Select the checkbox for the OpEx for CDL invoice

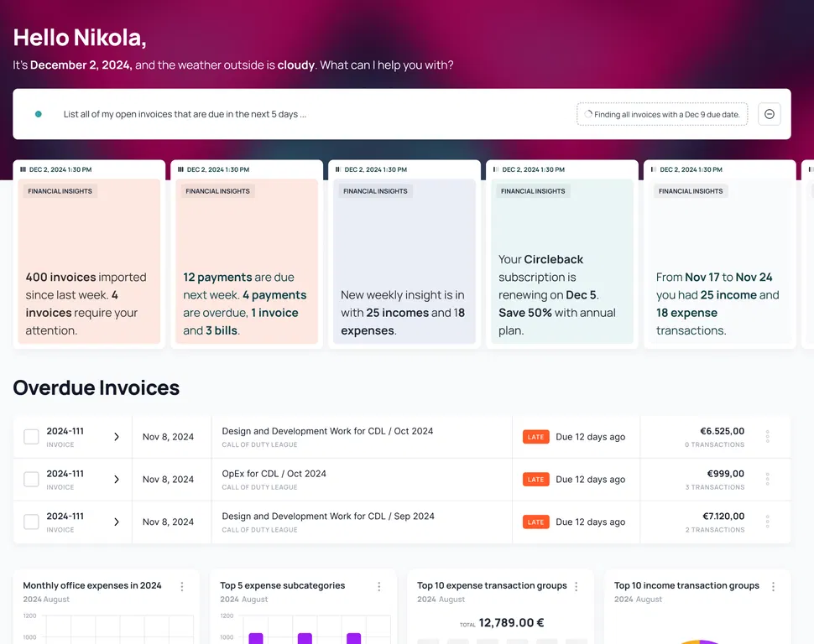click(x=31, y=480)
